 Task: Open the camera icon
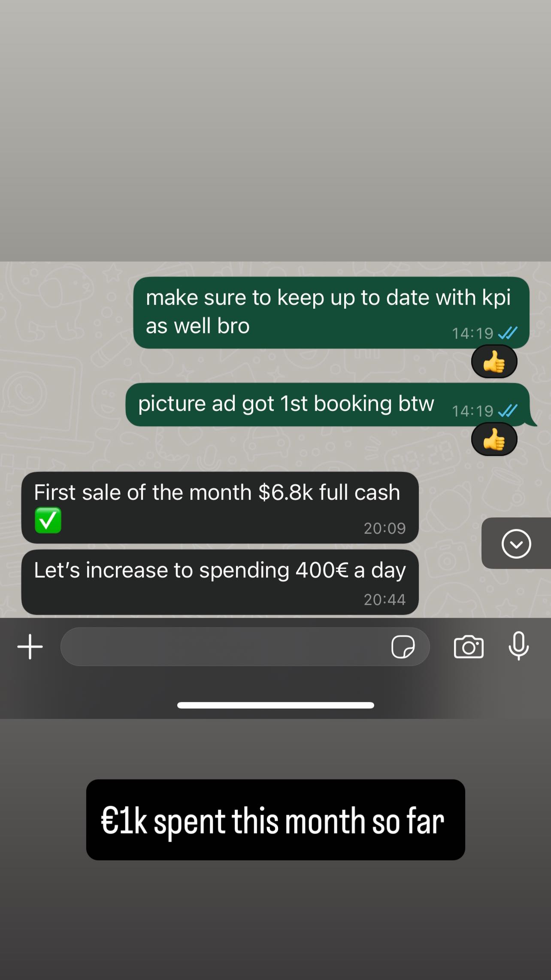pyautogui.click(x=469, y=647)
